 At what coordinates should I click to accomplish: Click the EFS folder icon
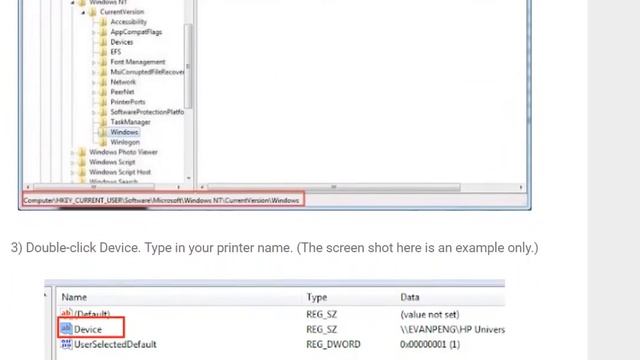coord(103,52)
